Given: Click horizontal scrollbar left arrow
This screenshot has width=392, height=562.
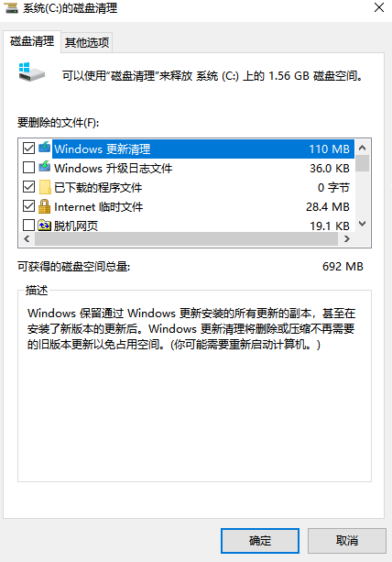Looking at the screenshot, I should click(27, 238).
